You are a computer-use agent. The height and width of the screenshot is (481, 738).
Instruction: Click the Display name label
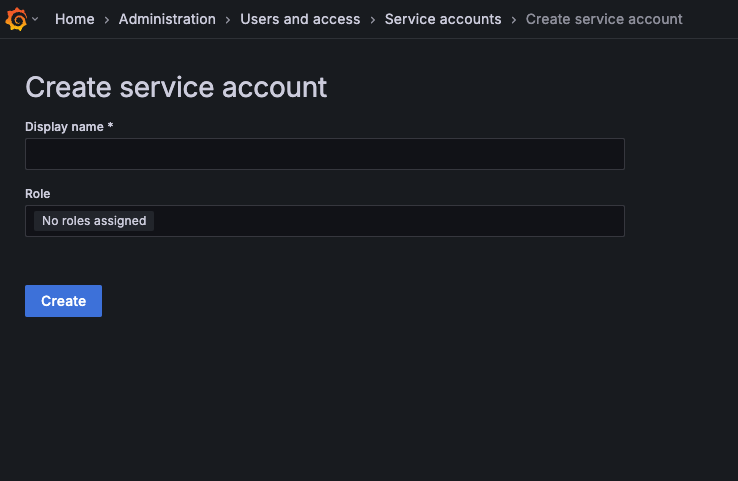pyautogui.click(x=69, y=127)
